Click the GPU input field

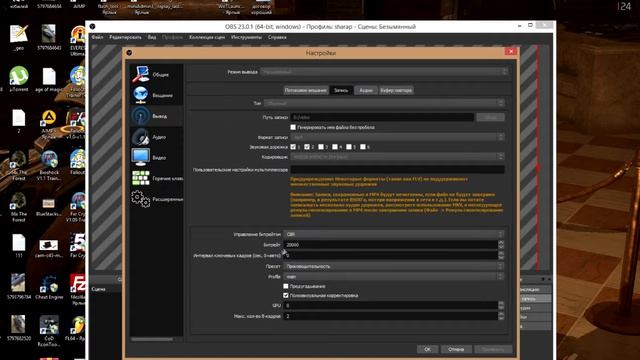click(390, 305)
